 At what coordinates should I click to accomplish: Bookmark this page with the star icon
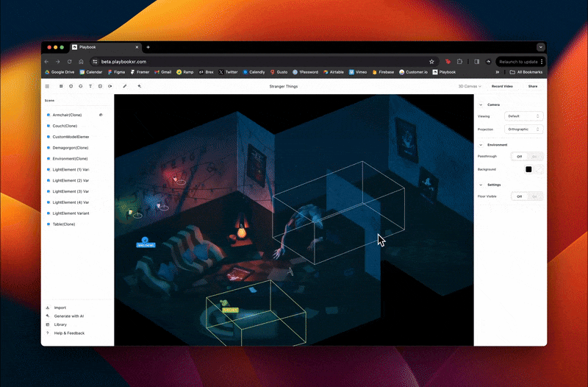pyautogui.click(x=431, y=62)
